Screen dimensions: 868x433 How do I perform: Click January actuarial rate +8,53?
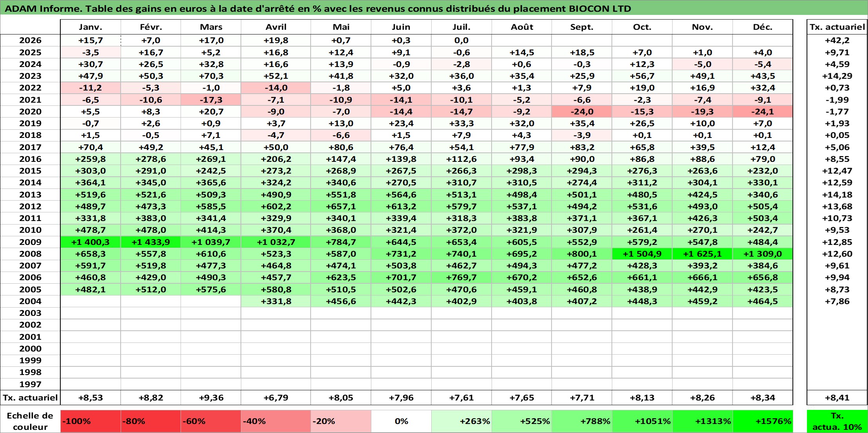point(90,398)
